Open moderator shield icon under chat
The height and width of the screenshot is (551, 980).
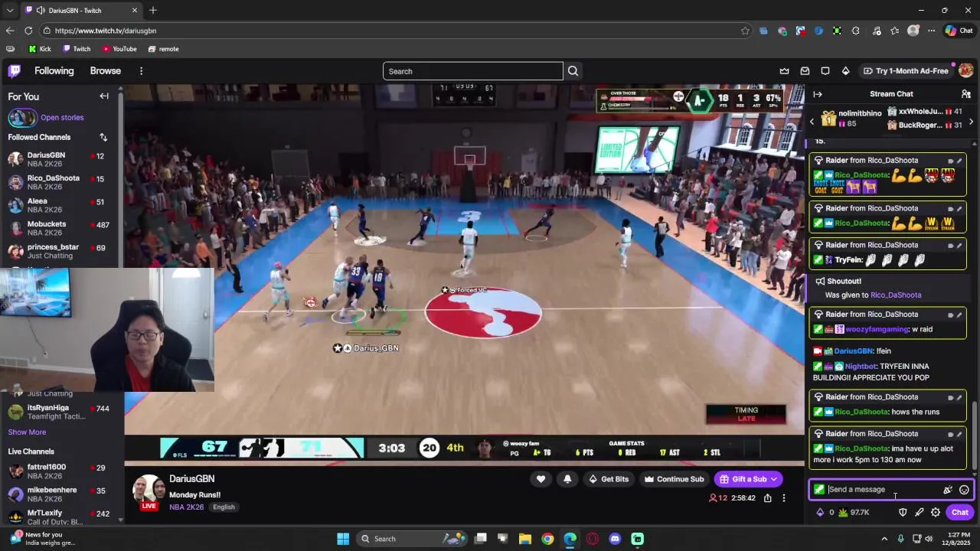(903, 513)
